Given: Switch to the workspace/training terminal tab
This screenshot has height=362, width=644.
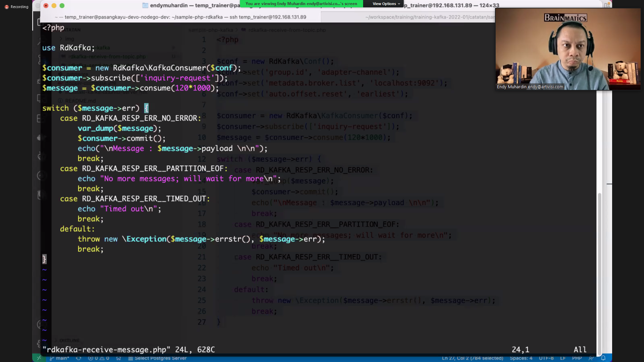Looking at the screenshot, I should [430, 17].
